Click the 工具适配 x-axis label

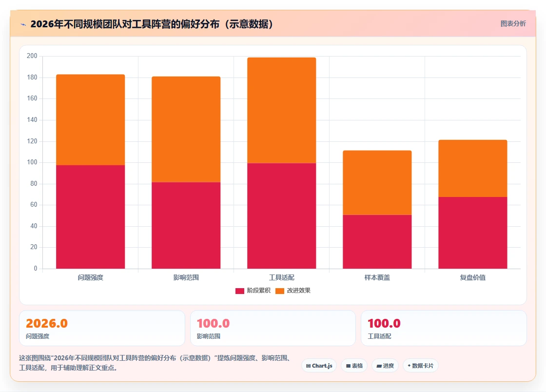pos(282,277)
